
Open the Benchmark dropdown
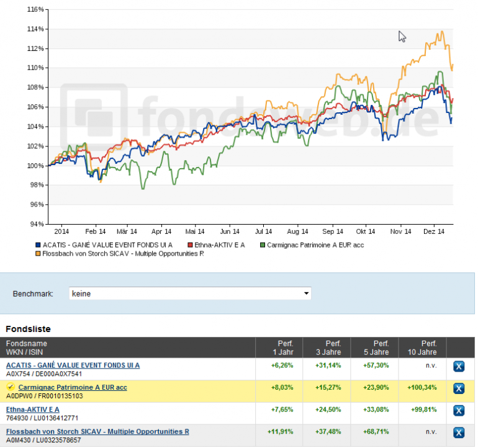[x=190, y=293]
